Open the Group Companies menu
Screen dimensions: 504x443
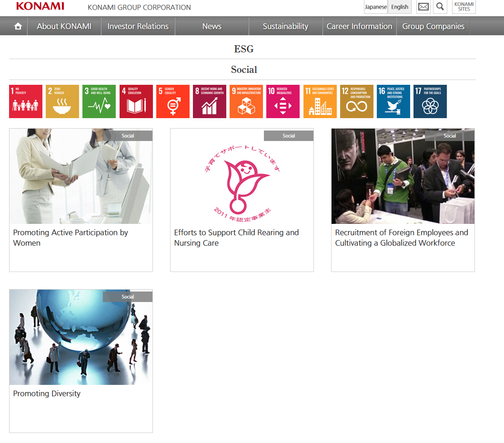pos(433,26)
